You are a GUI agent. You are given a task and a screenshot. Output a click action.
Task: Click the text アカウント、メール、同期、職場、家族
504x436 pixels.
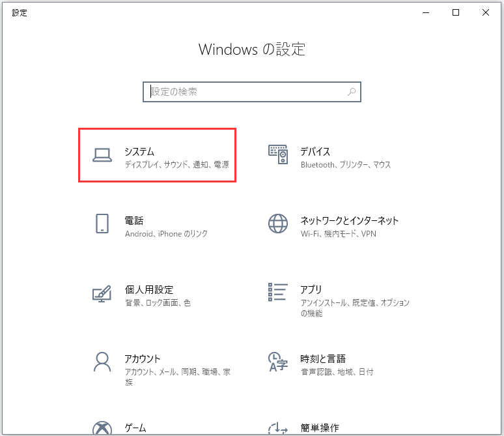pos(177,377)
